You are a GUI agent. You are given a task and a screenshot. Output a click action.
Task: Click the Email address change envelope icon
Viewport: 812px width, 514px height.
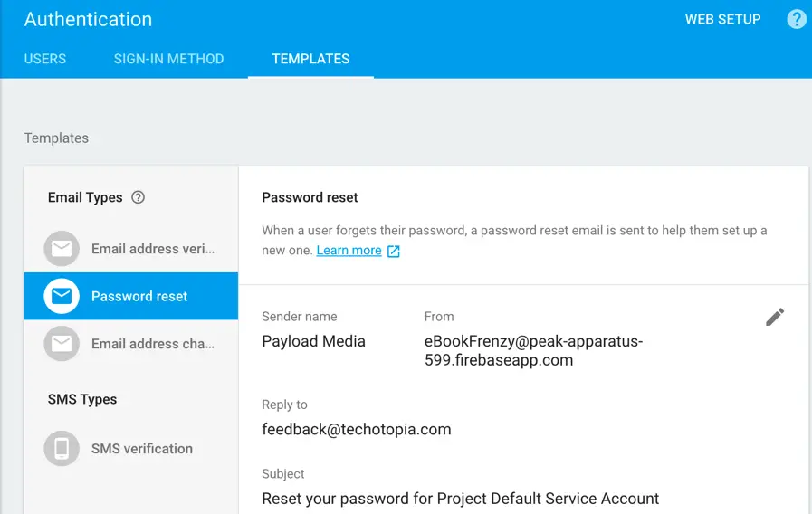[x=62, y=344]
